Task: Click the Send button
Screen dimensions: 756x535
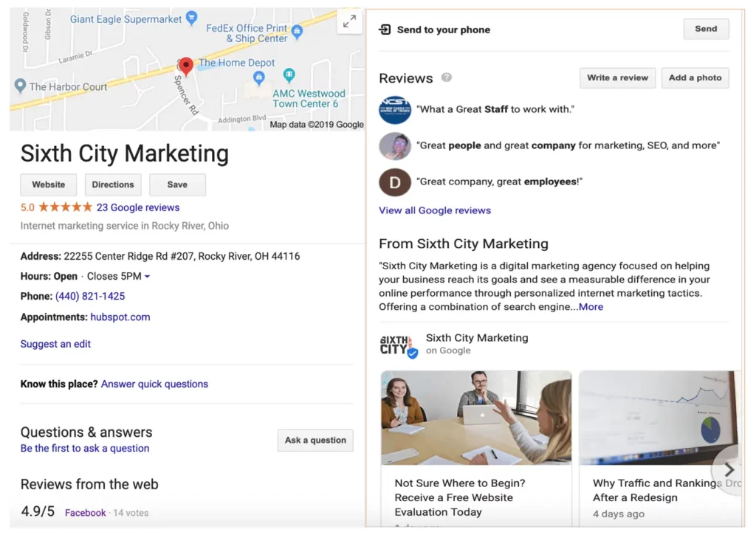Action: coord(706,29)
